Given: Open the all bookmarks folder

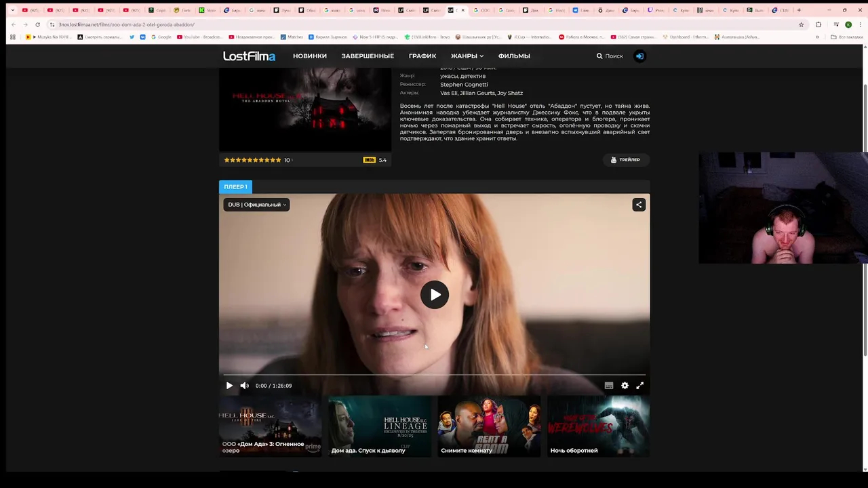Looking at the screenshot, I should (x=848, y=37).
